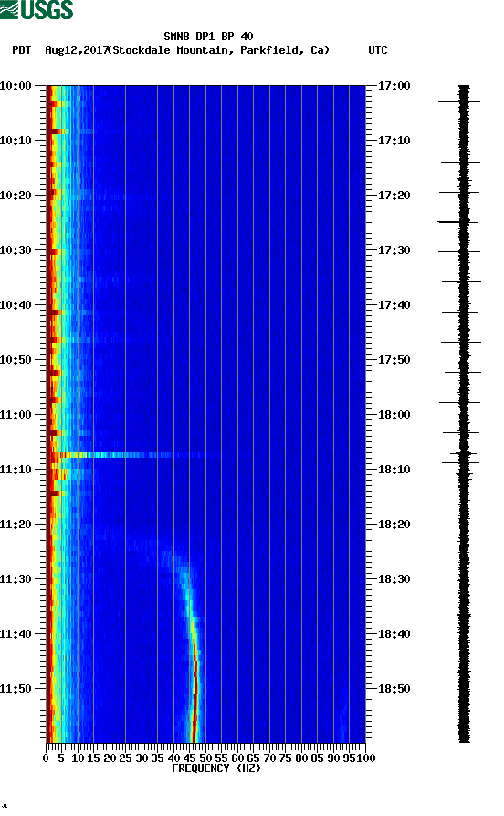Click the 75 Hz frequency tick label
This screenshot has height=816, width=504.
285,758
